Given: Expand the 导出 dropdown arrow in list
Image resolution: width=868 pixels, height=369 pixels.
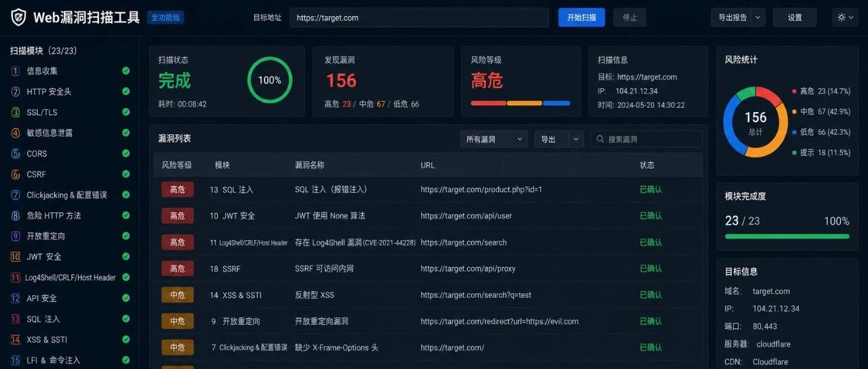Looking at the screenshot, I should 576,139.
